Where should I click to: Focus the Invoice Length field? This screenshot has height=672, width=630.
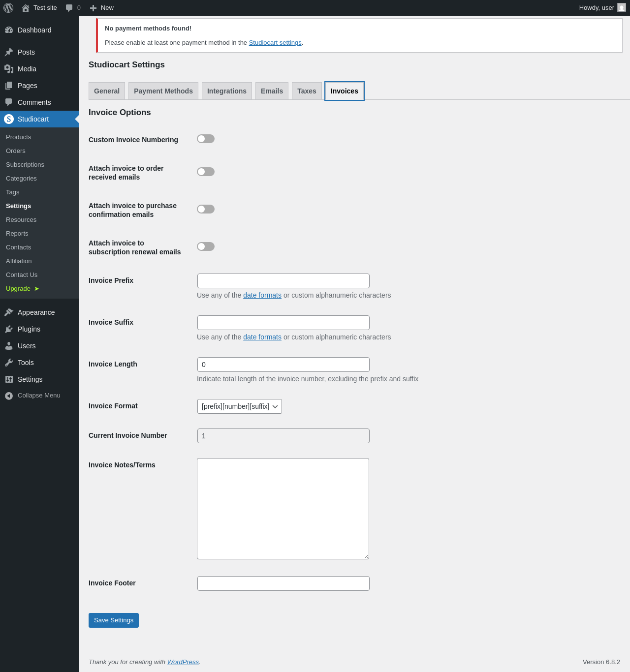click(x=283, y=365)
